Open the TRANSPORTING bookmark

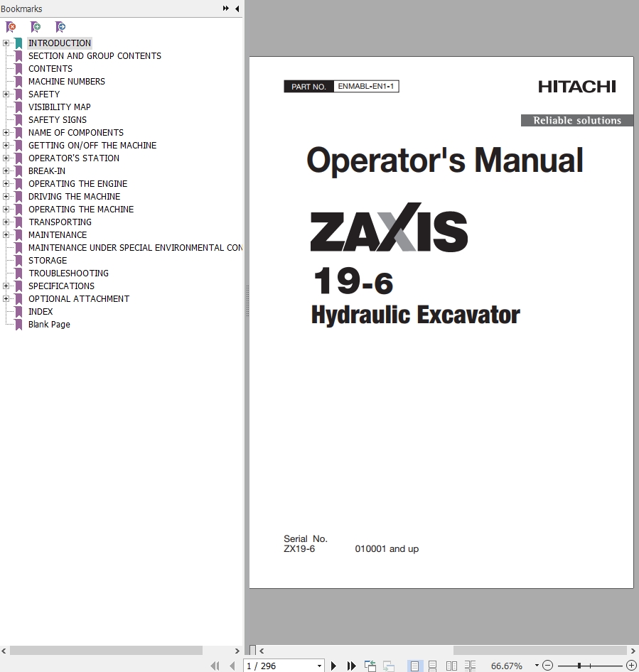click(x=60, y=222)
